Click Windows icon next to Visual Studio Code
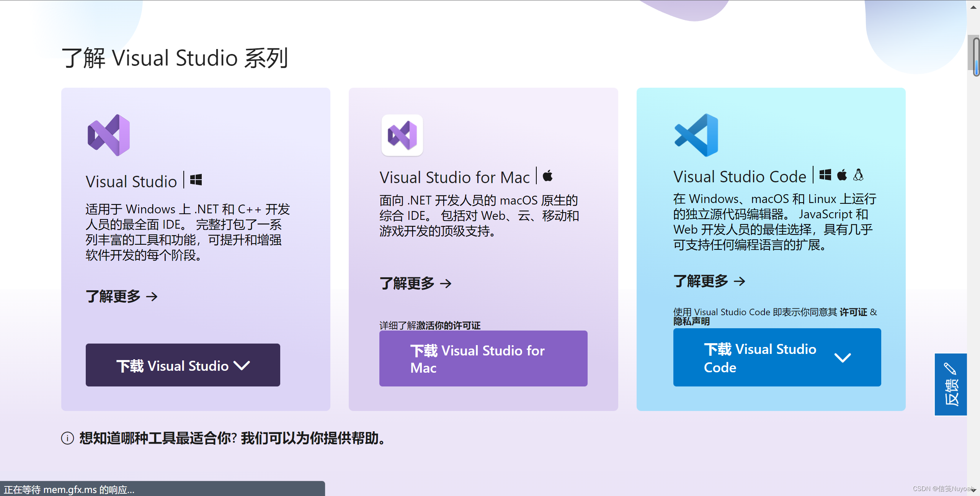 (x=825, y=175)
